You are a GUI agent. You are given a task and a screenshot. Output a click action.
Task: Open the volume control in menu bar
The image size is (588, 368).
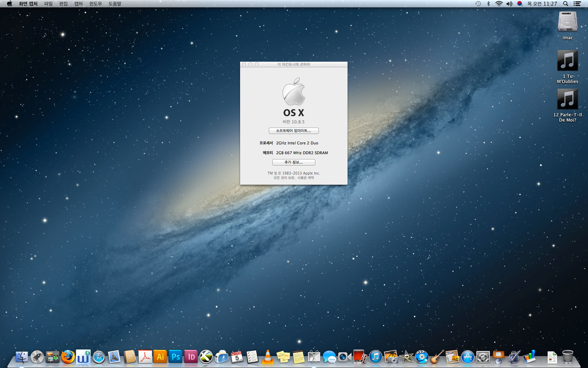tap(509, 4)
